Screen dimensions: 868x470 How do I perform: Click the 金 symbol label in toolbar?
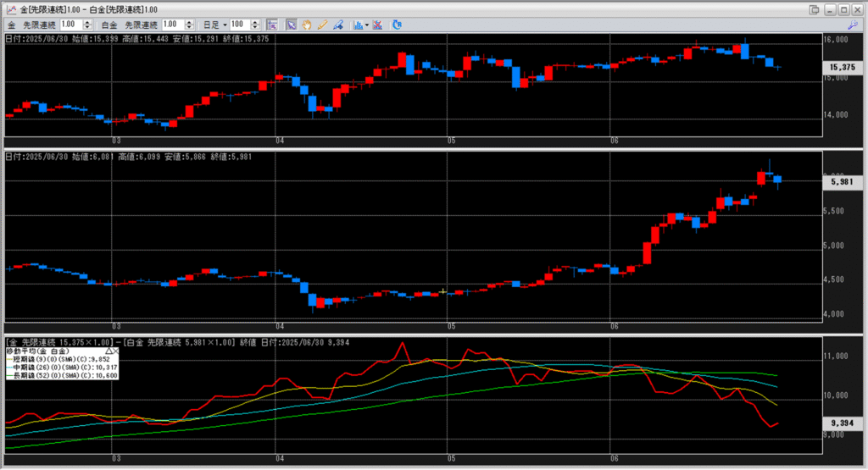[11, 25]
